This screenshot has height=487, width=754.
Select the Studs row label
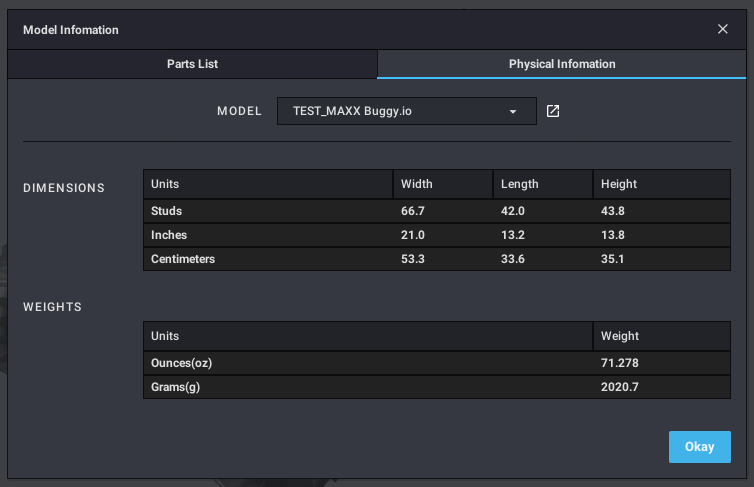coord(166,211)
